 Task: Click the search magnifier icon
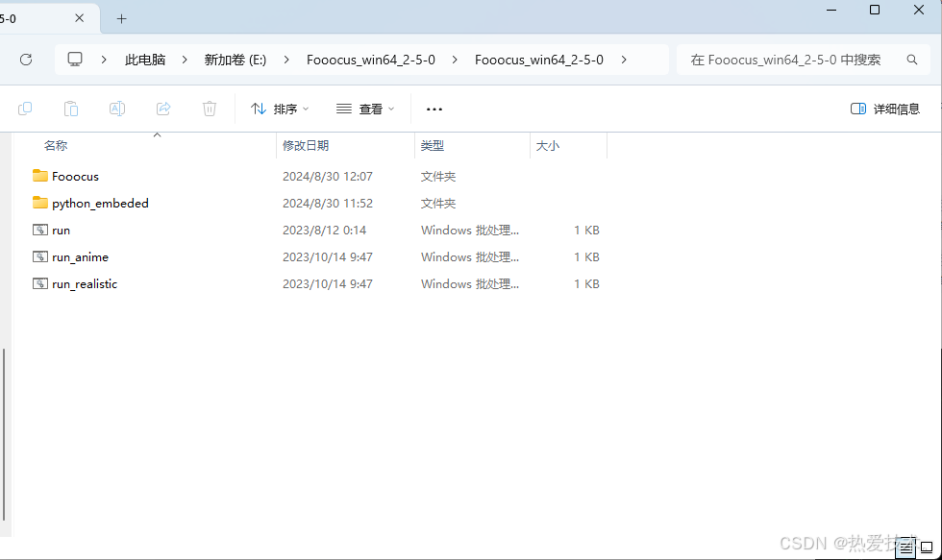[912, 60]
